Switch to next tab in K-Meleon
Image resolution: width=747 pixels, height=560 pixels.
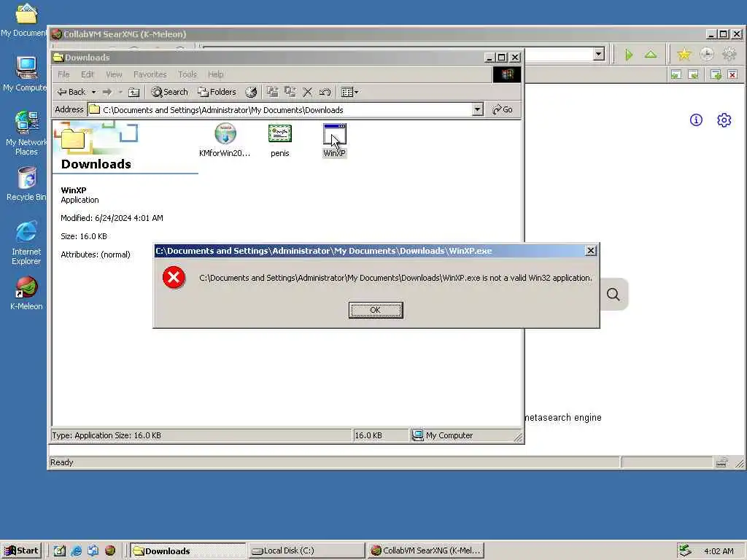[693, 74]
